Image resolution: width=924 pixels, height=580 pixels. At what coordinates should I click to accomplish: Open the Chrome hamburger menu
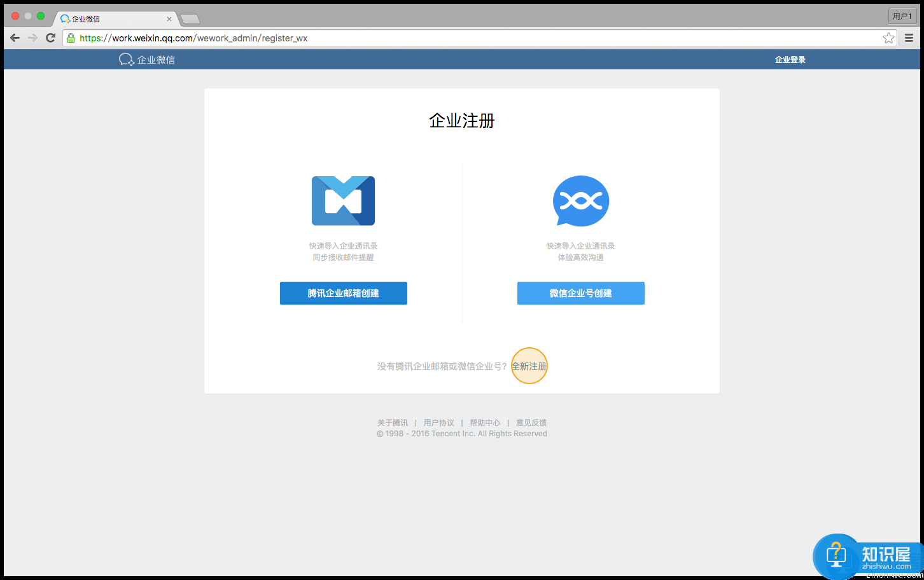point(909,38)
